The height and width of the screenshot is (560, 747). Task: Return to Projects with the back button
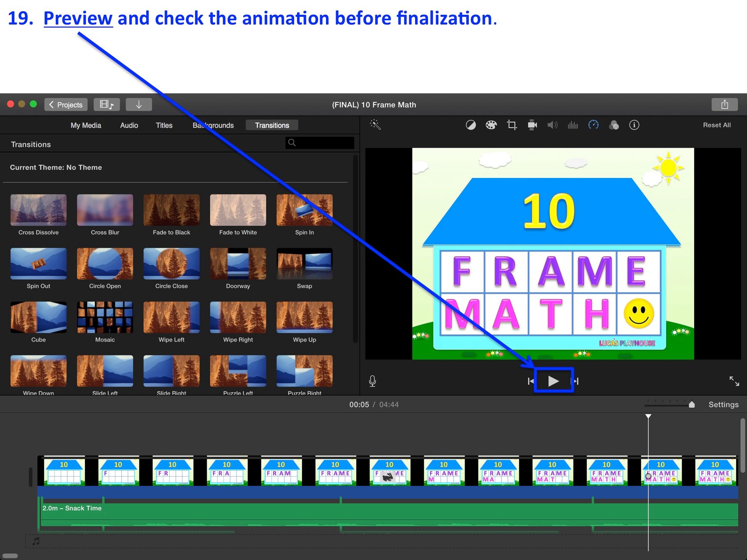click(66, 104)
